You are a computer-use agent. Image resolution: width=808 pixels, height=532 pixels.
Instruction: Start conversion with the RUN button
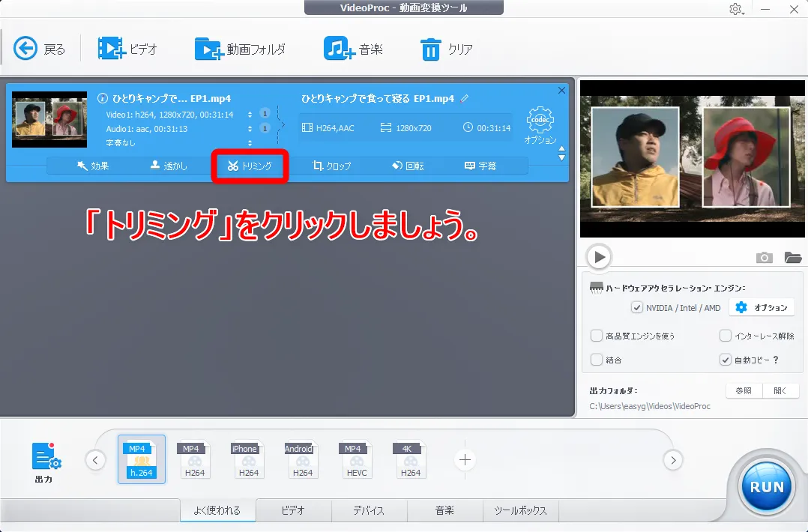[x=766, y=487]
